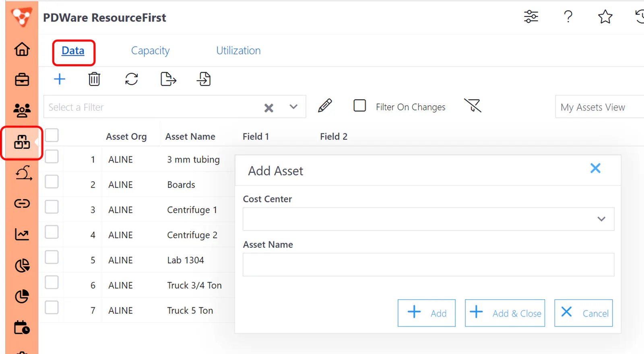Check the row for 3 mm tubing

click(52, 156)
